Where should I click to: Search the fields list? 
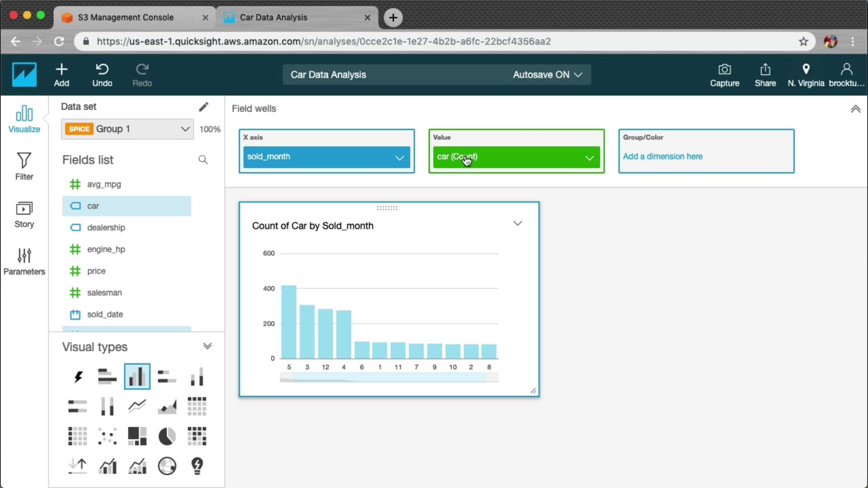click(x=203, y=160)
